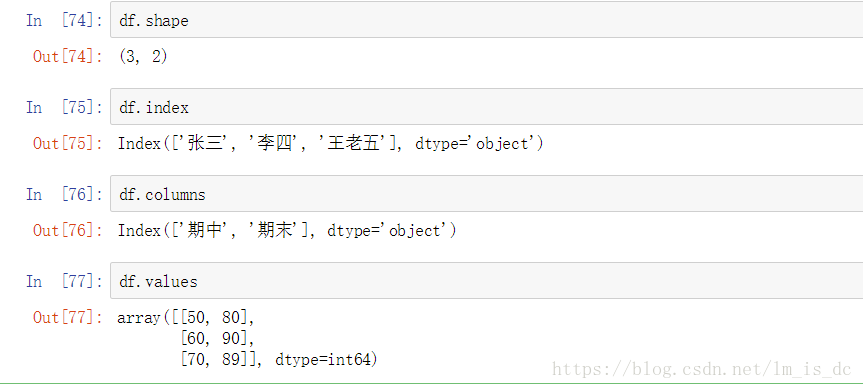Screen dimensions: 863x389
Task: Select the In [76] cell prompt
Action: pyautogui.click(x=64, y=194)
